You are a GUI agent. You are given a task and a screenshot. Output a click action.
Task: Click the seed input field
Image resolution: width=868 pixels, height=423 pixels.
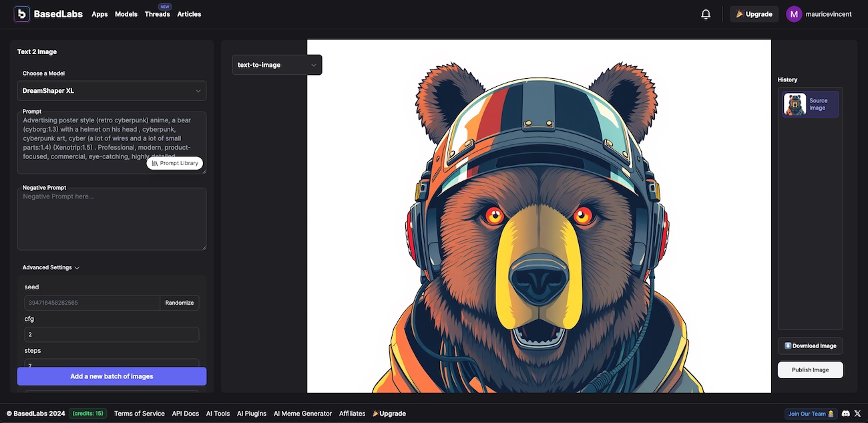[92, 303]
